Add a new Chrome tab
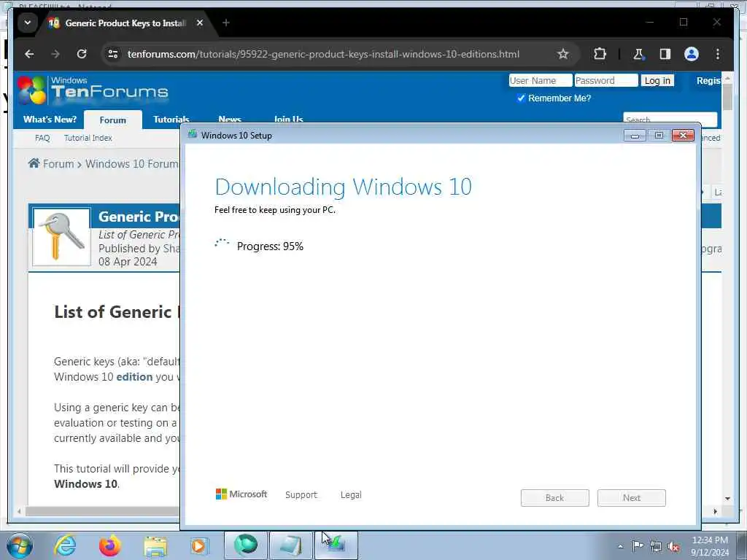 pyautogui.click(x=226, y=23)
